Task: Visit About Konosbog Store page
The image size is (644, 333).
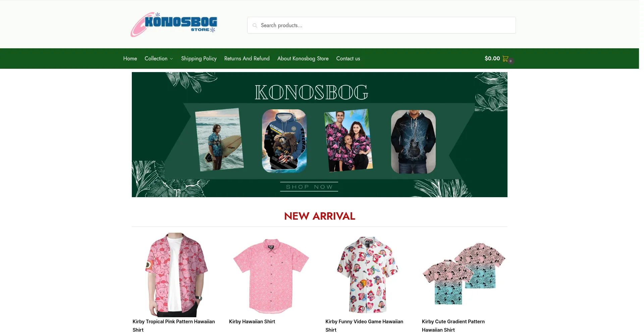Action: click(x=303, y=58)
